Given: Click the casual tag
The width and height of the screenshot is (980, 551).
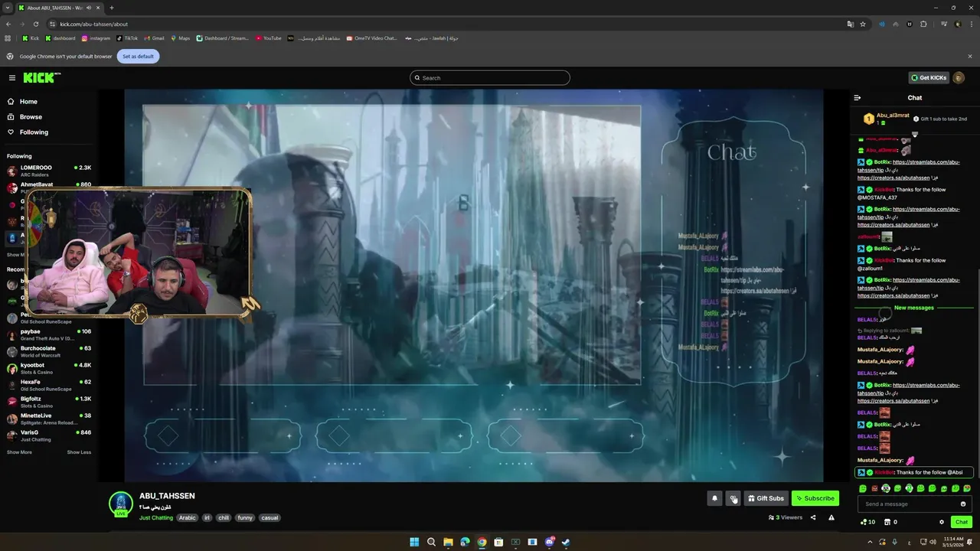Looking at the screenshot, I should click(x=269, y=518).
